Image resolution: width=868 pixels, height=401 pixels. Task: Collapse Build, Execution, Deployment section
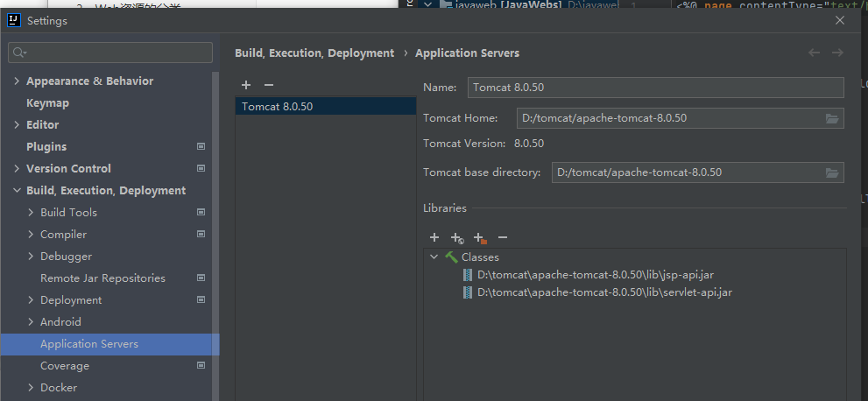16,191
